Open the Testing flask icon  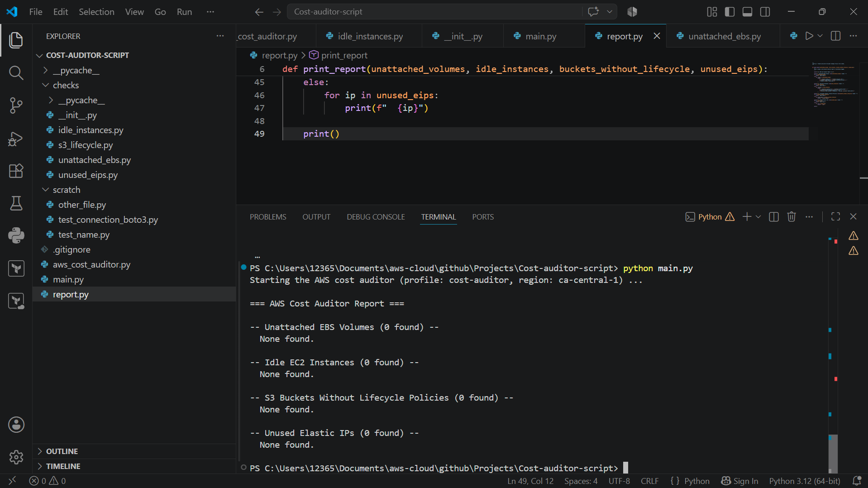pos(16,203)
